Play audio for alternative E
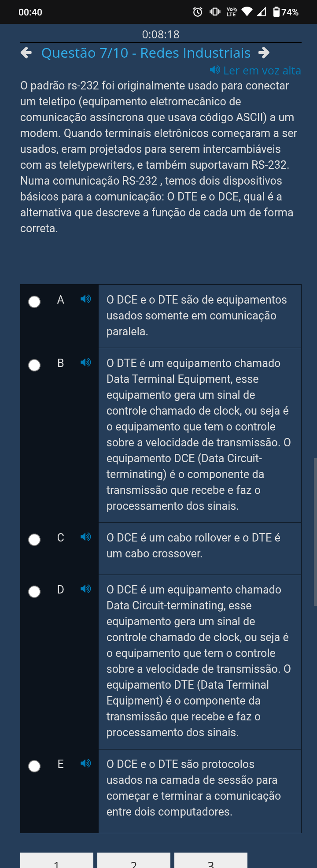 point(85,763)
